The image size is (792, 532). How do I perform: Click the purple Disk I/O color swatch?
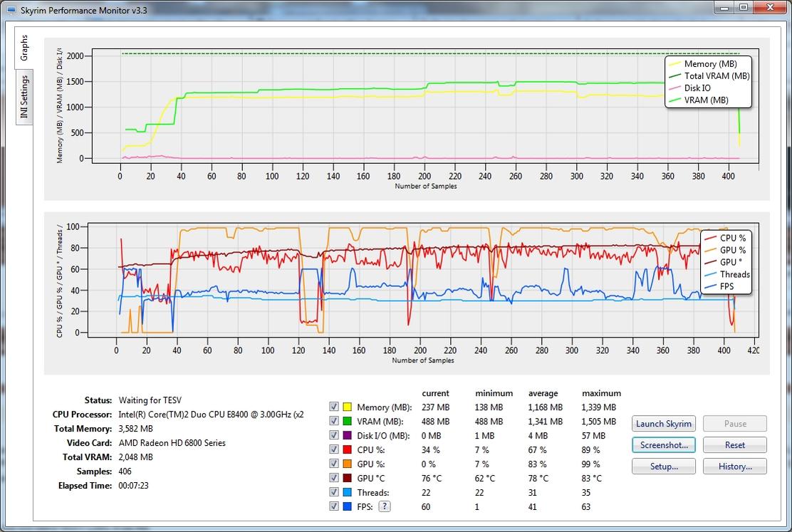pos(348,435)
